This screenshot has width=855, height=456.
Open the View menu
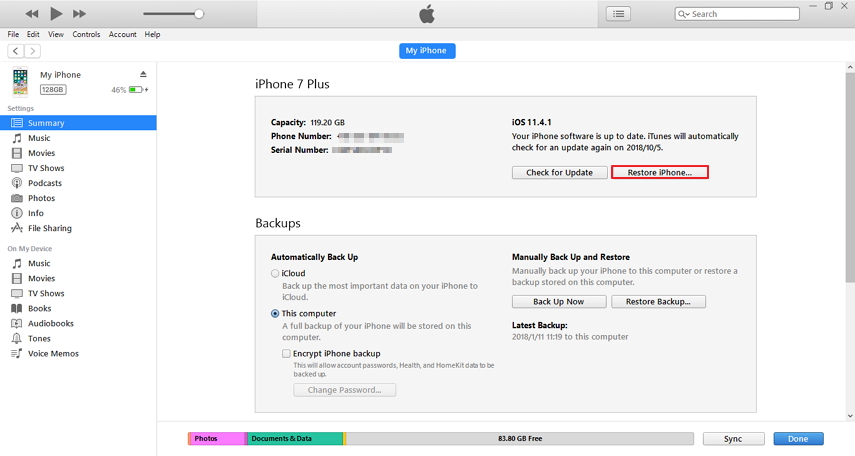pos(56,34)
